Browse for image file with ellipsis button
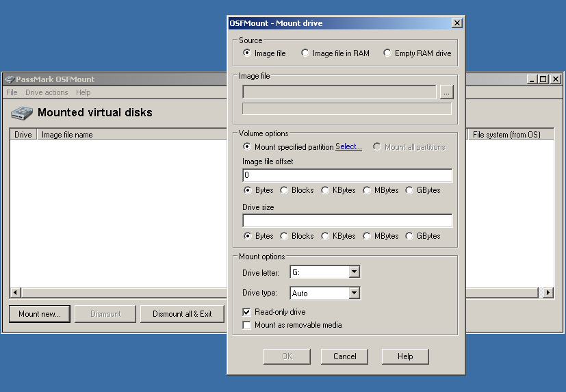This screenshot has width=566, height=392. (x=446, y=92)
